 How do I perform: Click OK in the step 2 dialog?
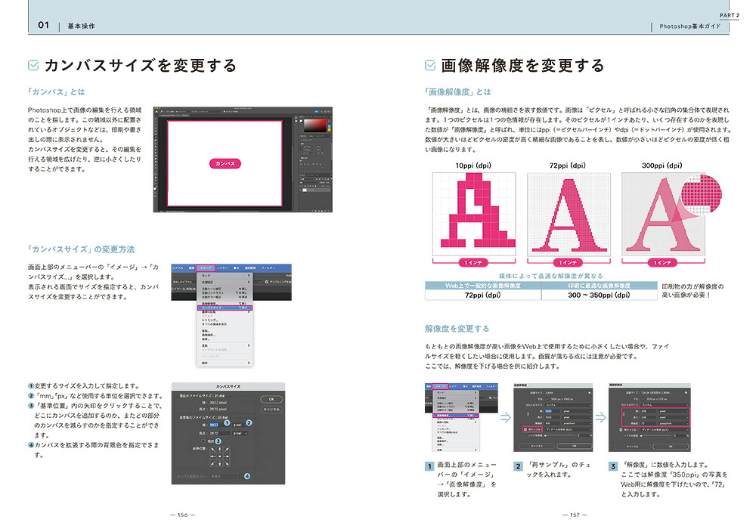click(574, 446)
